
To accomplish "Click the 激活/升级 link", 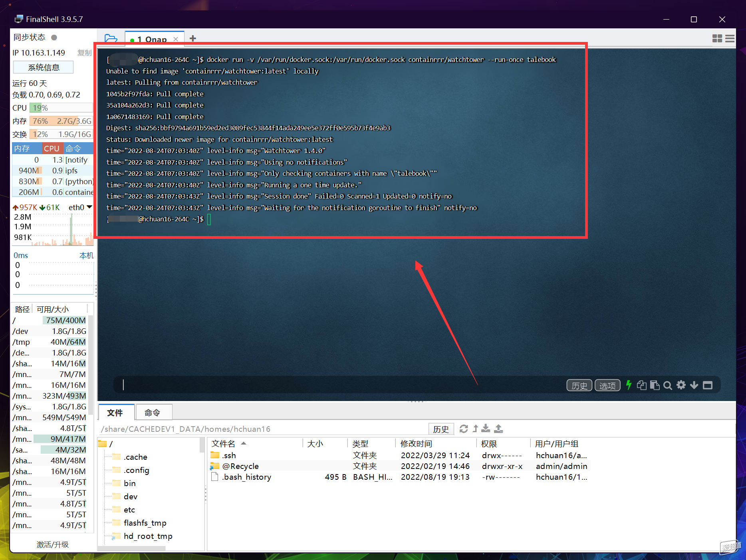I will pyautogui.click(x=53, y=544).
